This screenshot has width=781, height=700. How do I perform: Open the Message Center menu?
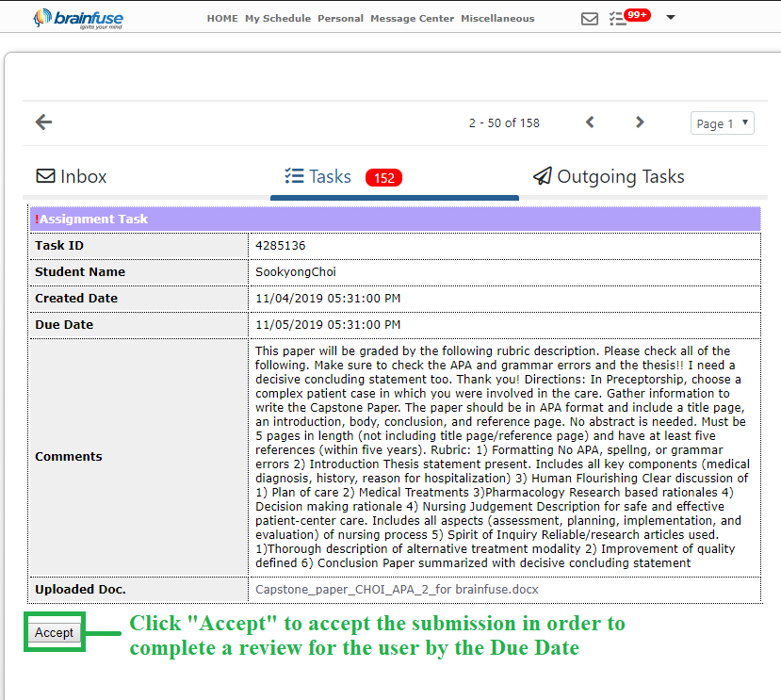[412, 18]
